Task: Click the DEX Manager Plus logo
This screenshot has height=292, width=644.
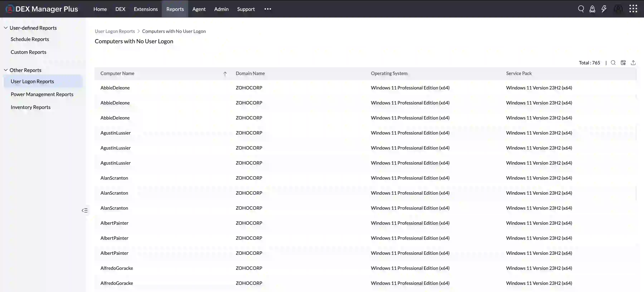Action: 42,9
